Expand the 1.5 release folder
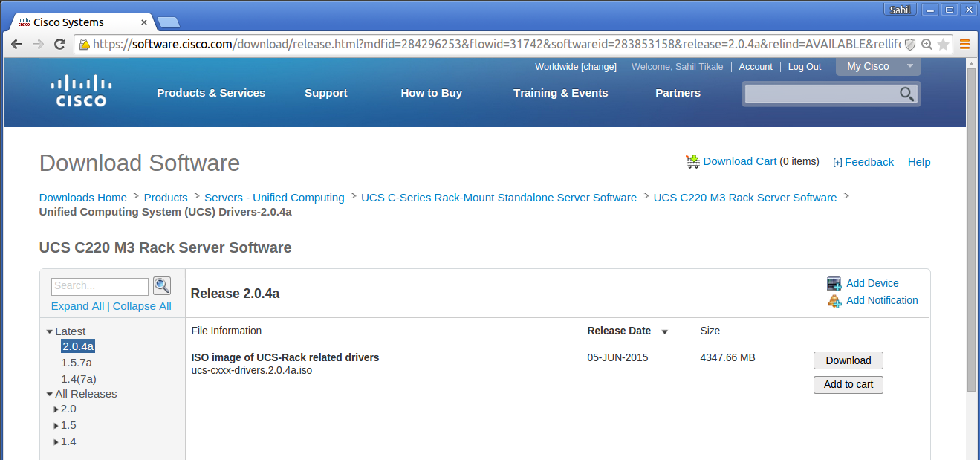The image size is (980, 460). 56,426
